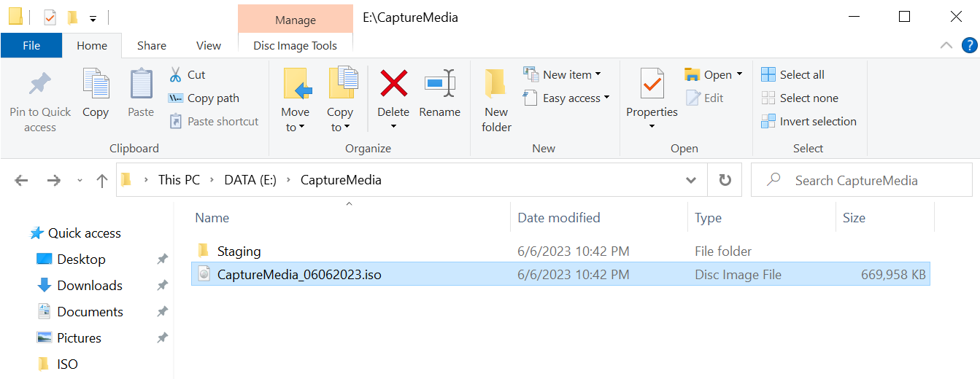Screen dimensions: 980x379
Task: Cut the selected file with scissors icon
Action: point(188,74)
